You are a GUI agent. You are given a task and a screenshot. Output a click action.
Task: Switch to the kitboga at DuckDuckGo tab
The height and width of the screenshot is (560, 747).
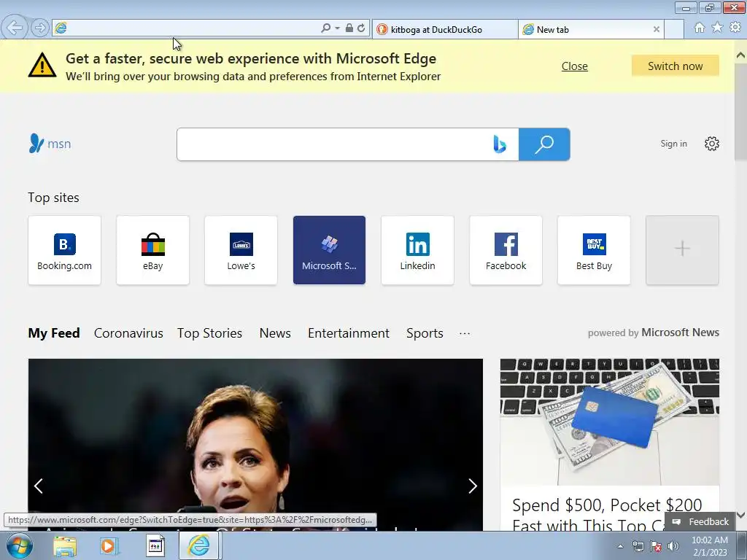[445, 29]
